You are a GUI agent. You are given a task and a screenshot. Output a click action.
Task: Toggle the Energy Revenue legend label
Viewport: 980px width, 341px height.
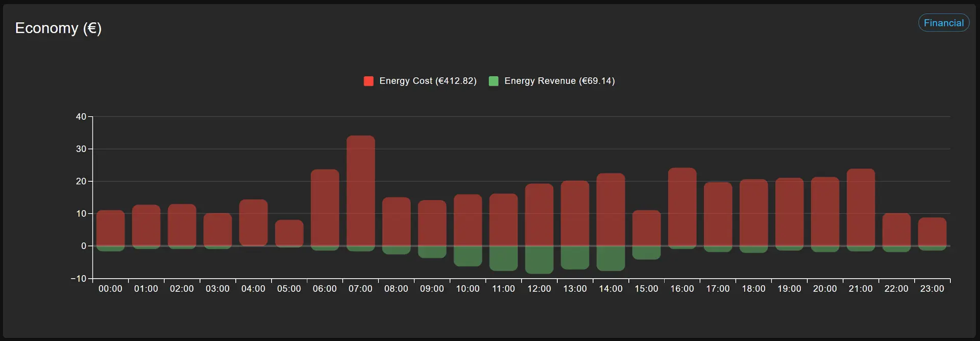point(559,81)
